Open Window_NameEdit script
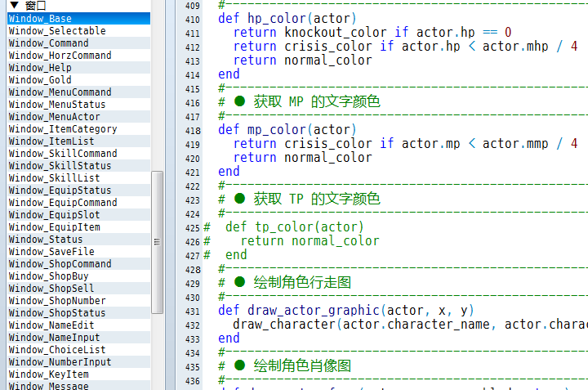Viewport: 588px width, 390px height. [x=78, y=325]
